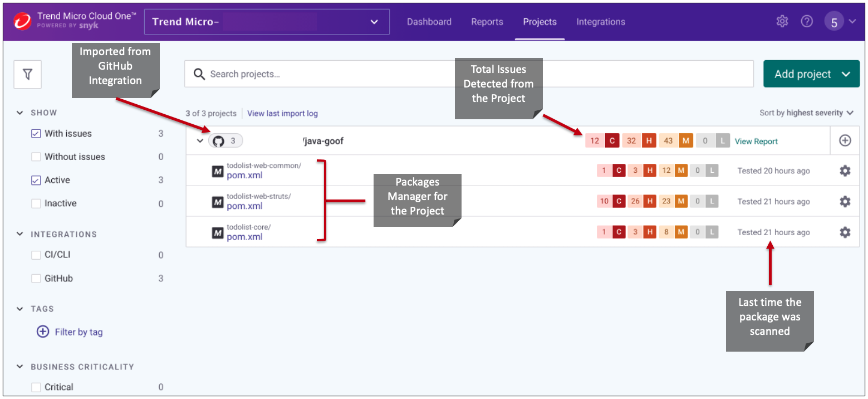This screenshot has height=399, width=868.
Task: Check the Critical business criticality filter
Action: (x=36, y=387)
